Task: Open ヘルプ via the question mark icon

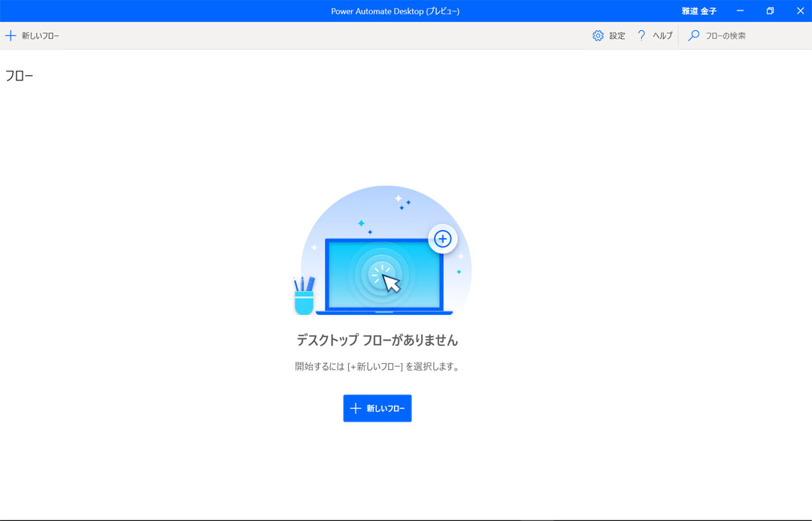Action: (x=641, y=36)
